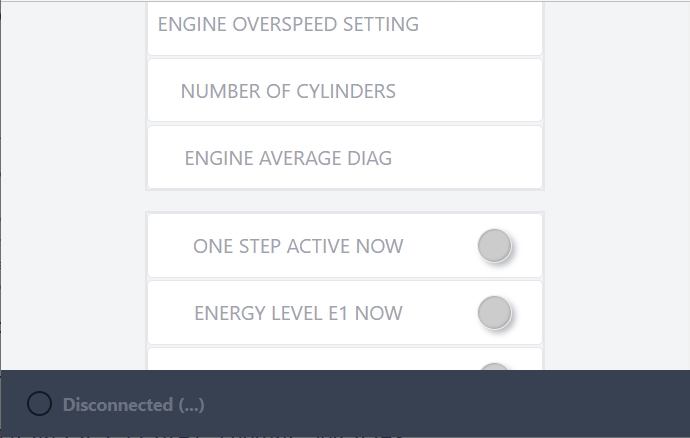Click the ENGINE OVERSPEED SETTING label
This screenshot has width=690, height=438.
pos(288,24)
